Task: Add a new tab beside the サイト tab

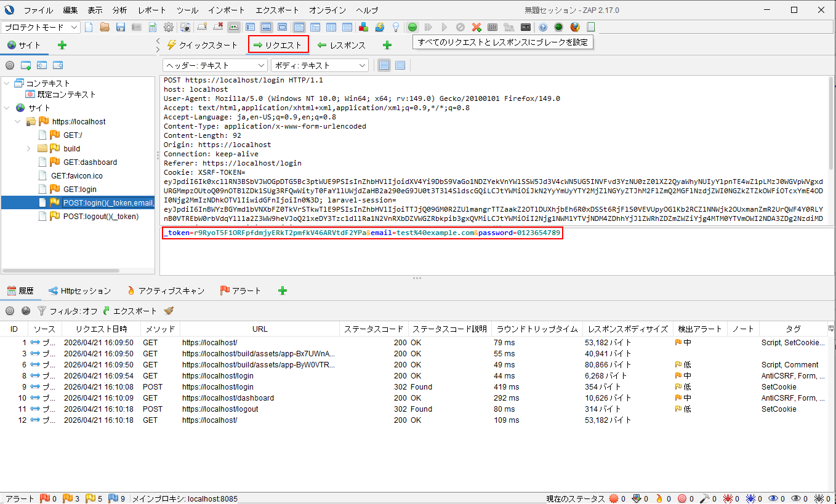Action: (x=62, y=45)
